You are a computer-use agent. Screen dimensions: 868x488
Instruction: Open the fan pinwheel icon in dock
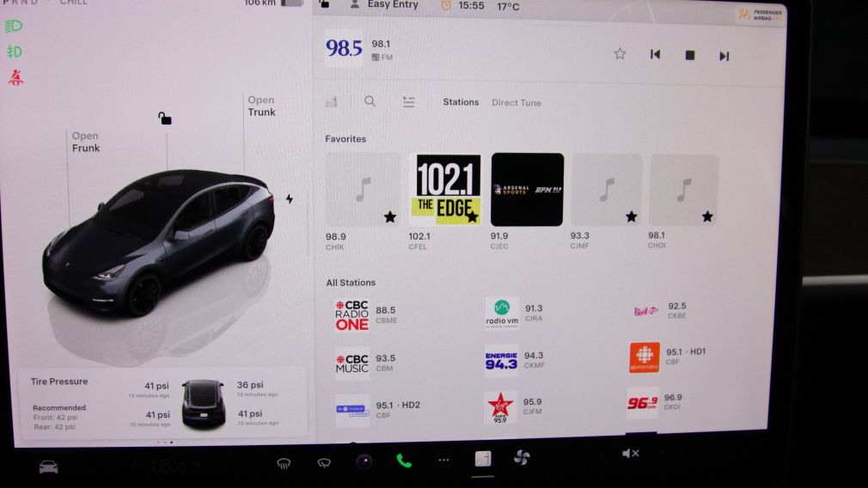point(522,457)
